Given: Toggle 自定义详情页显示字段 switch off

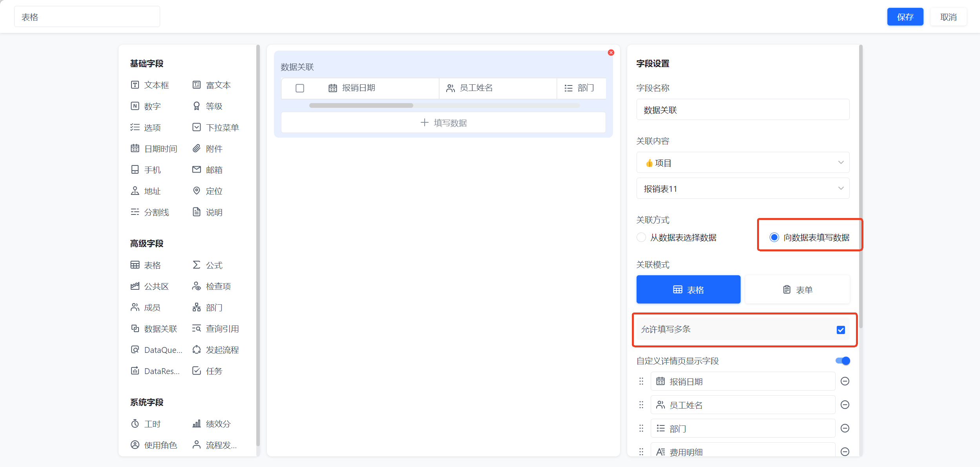Looking at the screenshot, I should click(843, 361).
